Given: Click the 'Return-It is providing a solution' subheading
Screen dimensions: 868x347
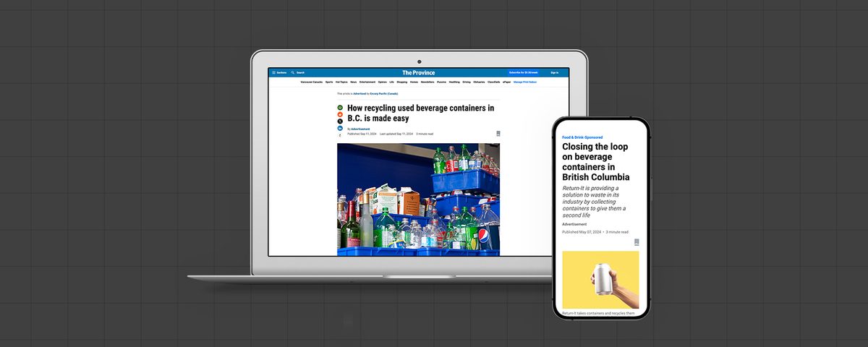Looking at the screenshot, I should pyautogui.click(x=595, y=201).
